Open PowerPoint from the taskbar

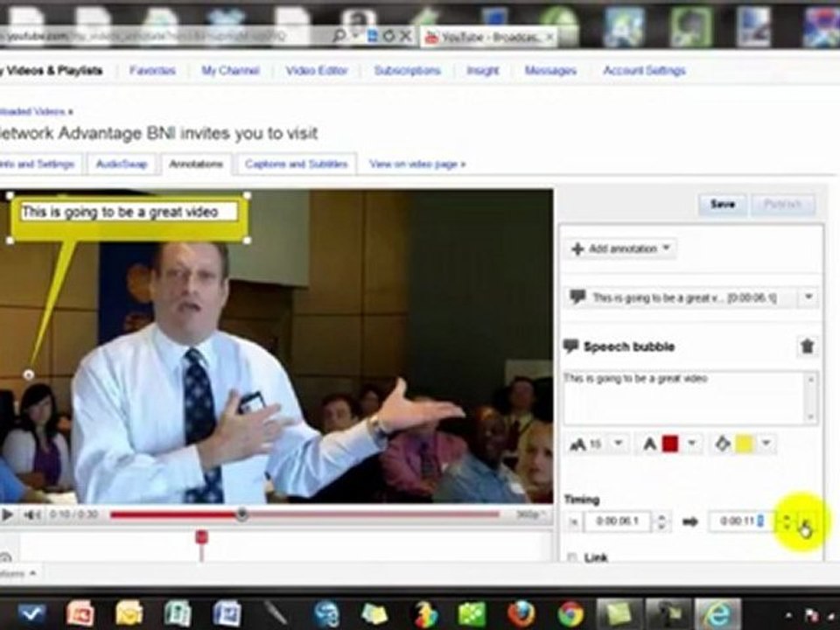coord(80,613)
